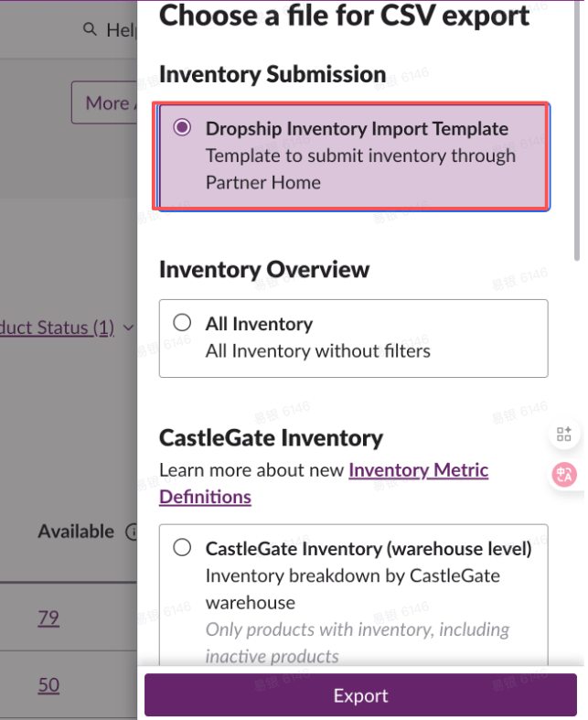Click 'All Inventory without filters' description
Image resolution: width=588 pixels, height=720 pixels.
pyautogui.click(x=317, y=350)
